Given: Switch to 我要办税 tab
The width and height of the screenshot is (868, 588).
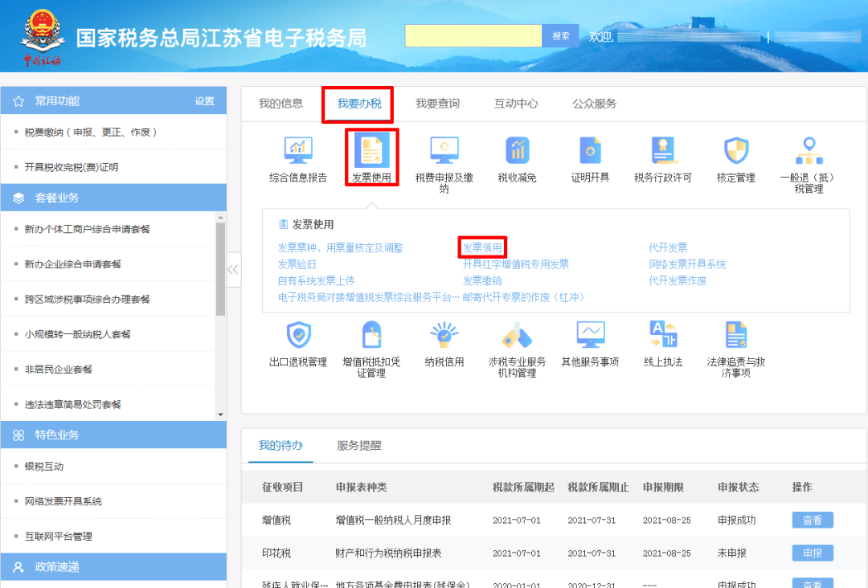Looking at the screenshot, I should tap(358, 104).
